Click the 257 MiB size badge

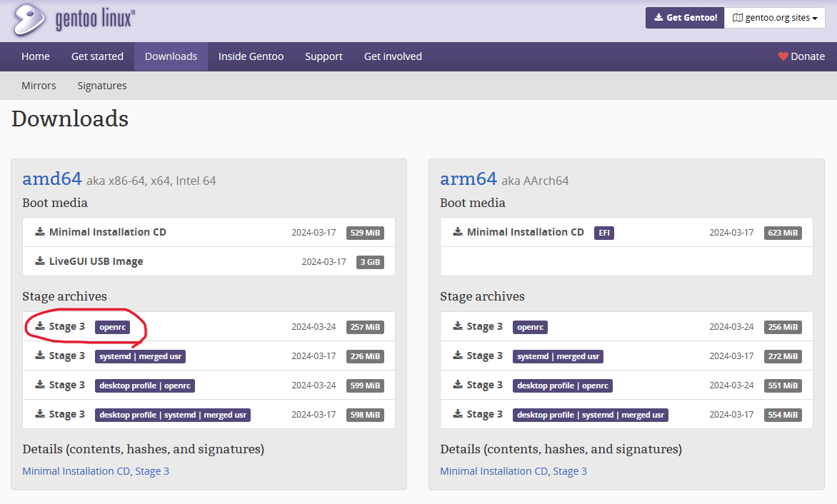[365, 327]
